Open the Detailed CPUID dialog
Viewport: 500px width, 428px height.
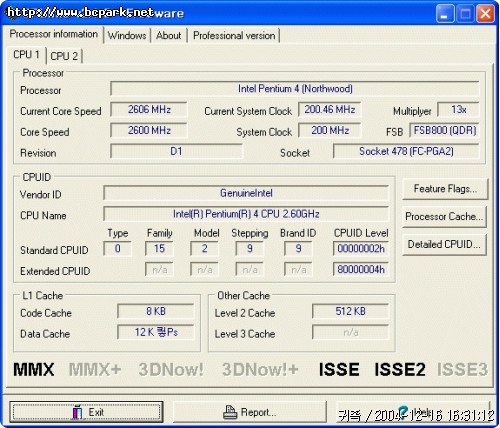pos(444,244)
